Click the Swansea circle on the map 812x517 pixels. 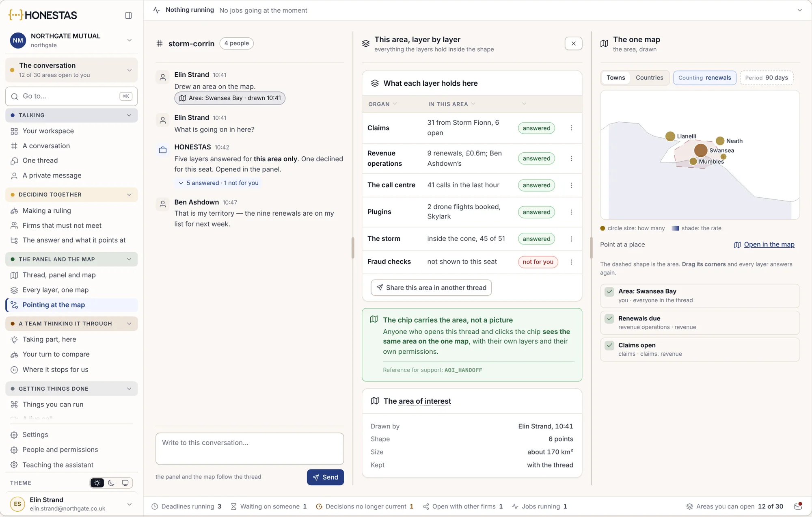pyautogui.click(x=700, y=150)
